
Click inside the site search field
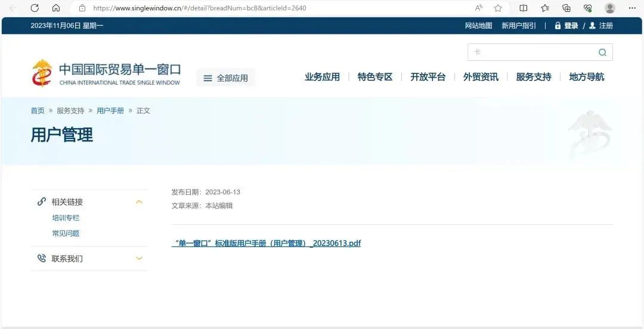(x=531, y=52)
